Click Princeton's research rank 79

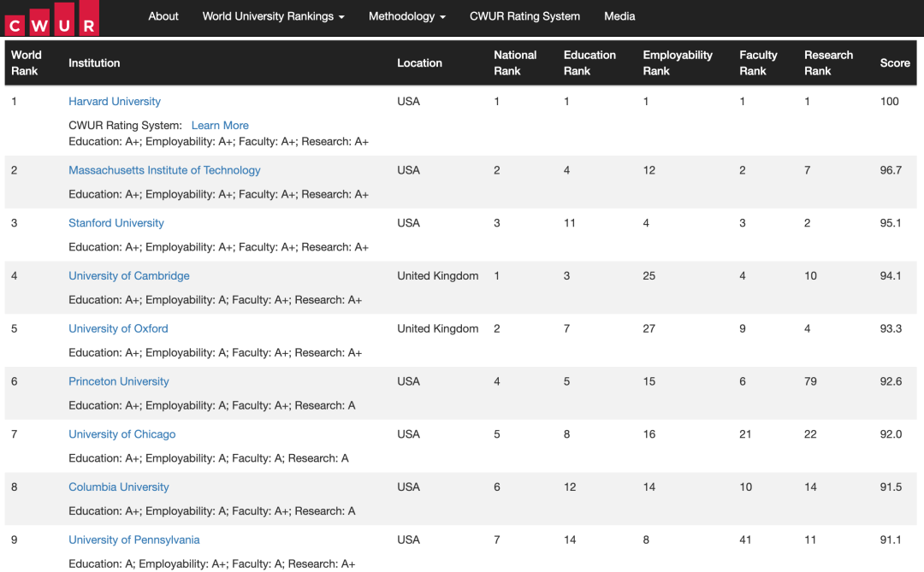pos(810,381)
